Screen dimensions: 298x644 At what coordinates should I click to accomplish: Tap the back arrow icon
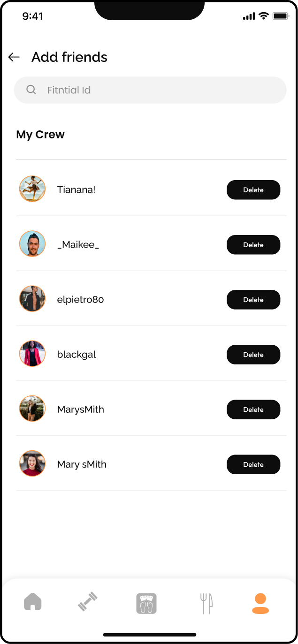[14, 57]
